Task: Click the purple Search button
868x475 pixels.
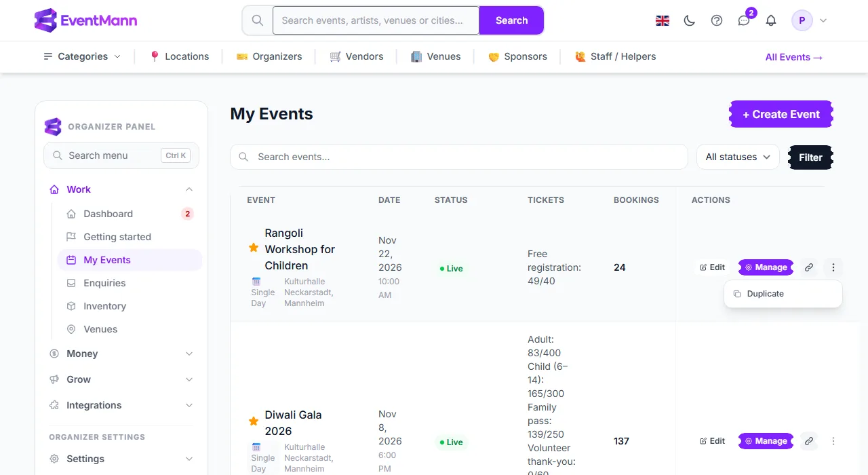Action: click(x=511, y=20)
